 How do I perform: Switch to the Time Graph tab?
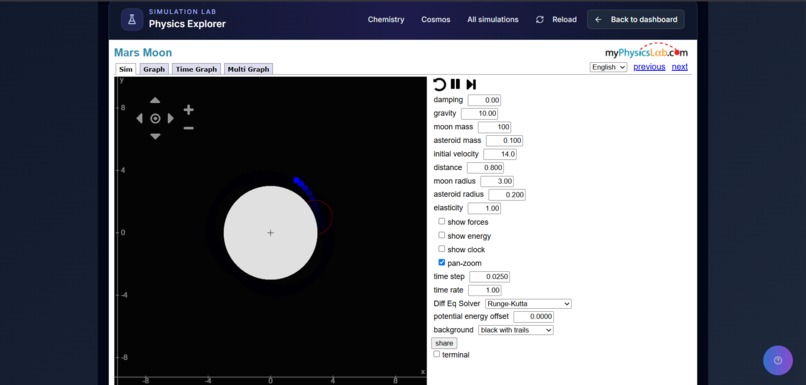pos(196,69)
